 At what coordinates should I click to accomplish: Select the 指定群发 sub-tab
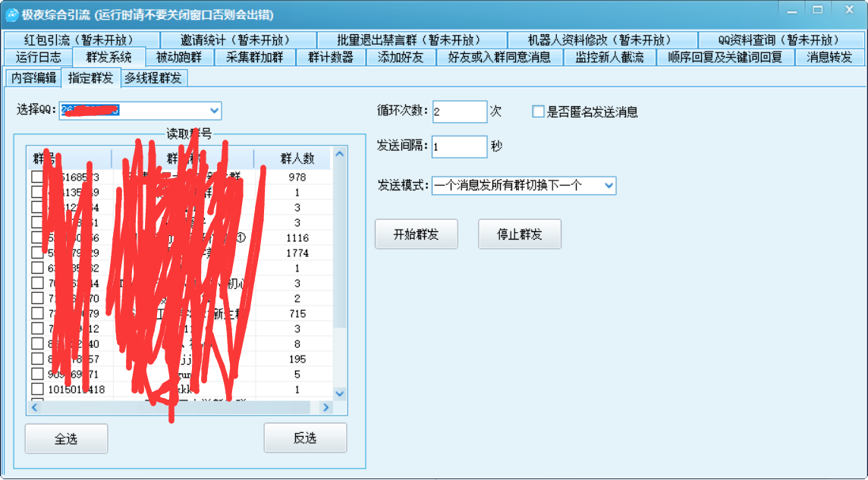click(x=91, y=79)
